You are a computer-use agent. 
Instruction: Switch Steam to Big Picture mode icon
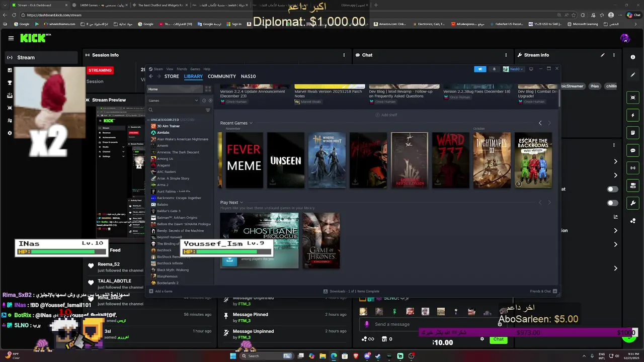coord(531,69)
